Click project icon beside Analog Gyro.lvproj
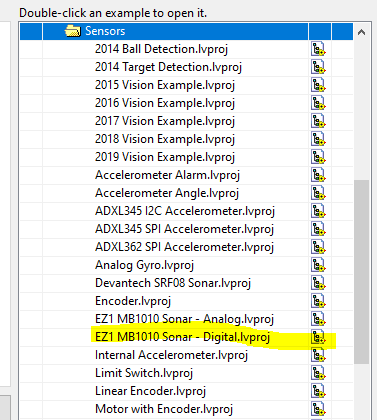The width and height of the screenshot is (377, 420). click(318, 265)
